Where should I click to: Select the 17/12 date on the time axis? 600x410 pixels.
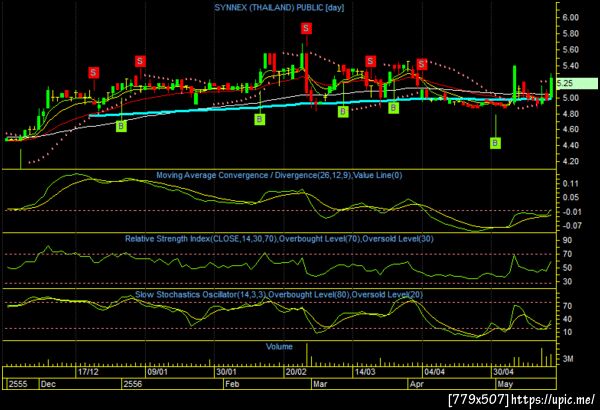[88, 372]
